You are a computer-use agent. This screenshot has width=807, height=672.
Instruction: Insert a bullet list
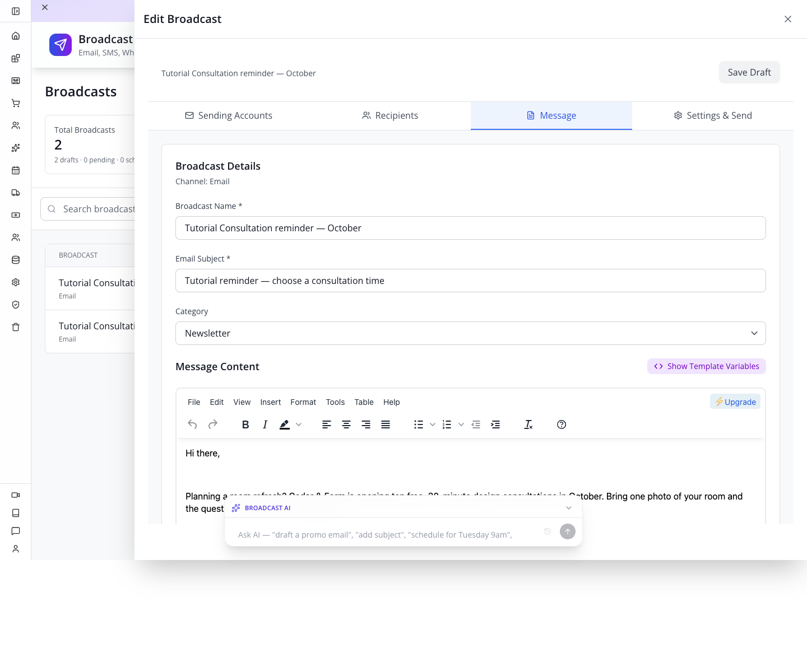[419, 424]
